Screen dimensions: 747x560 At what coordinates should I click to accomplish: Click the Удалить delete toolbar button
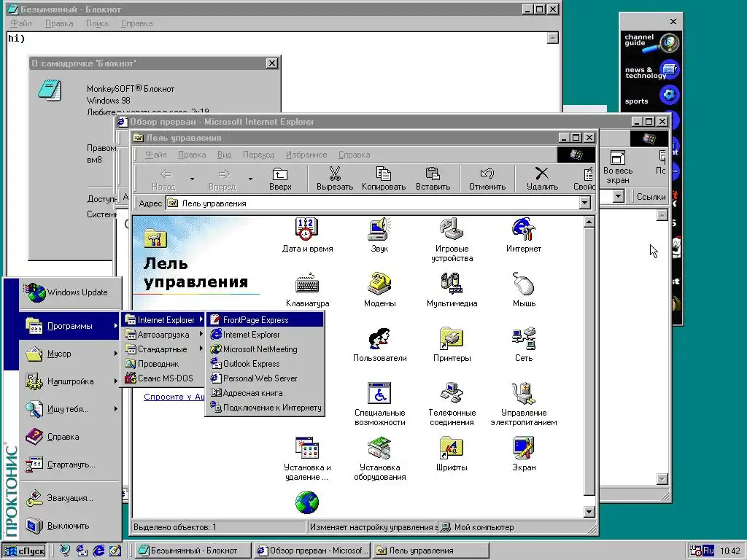[542, 179]
